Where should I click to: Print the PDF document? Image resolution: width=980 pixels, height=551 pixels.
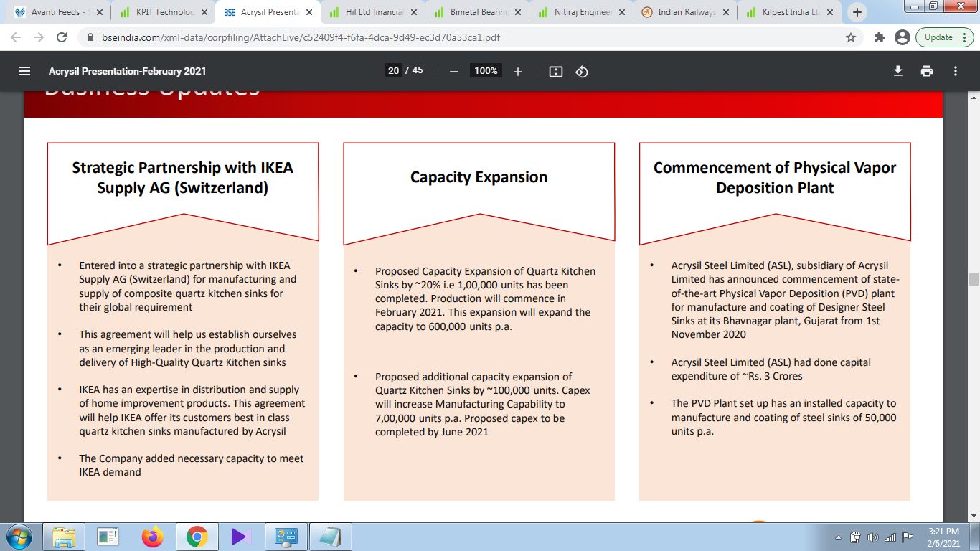pos(927,71)
